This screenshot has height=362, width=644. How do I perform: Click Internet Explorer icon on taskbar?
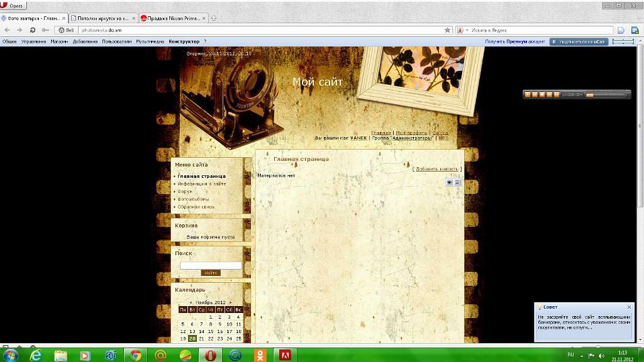36,355
